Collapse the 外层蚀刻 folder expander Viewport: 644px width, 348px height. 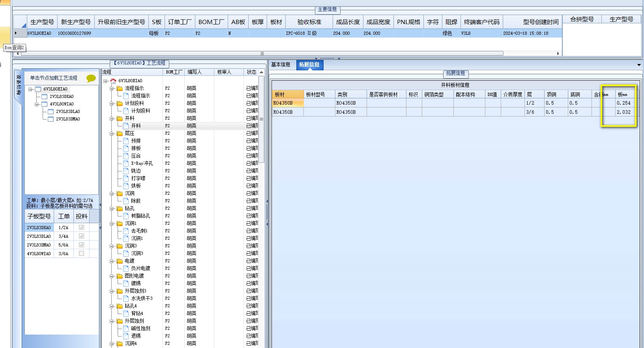click(112, 321)
